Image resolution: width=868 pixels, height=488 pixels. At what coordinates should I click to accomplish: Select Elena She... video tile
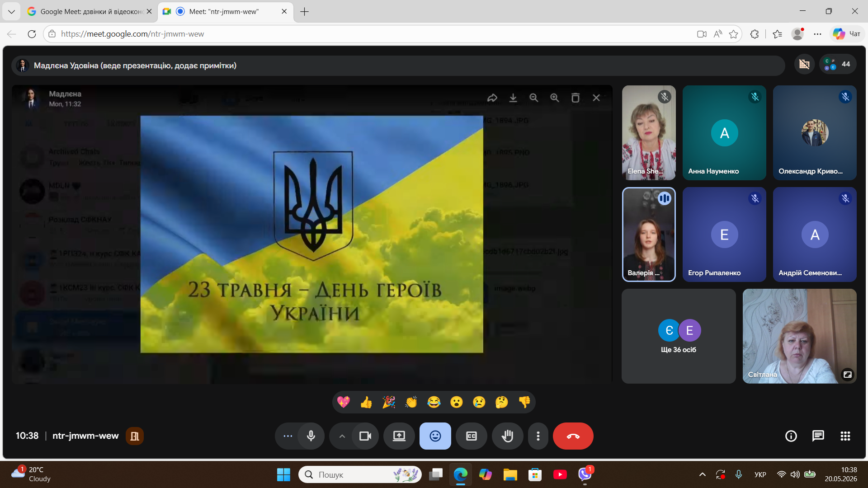(x=649, y=133)
